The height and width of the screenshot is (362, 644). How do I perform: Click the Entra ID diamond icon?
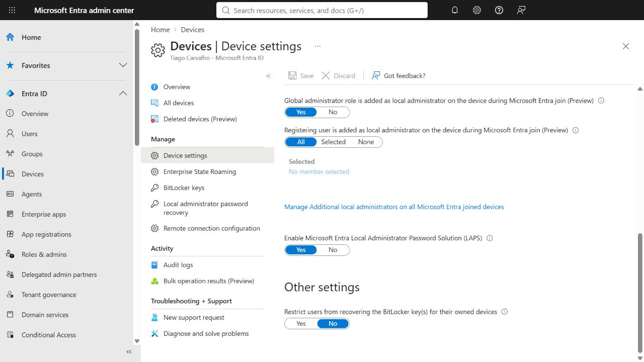pyautogui.click(x=10, y=94)
